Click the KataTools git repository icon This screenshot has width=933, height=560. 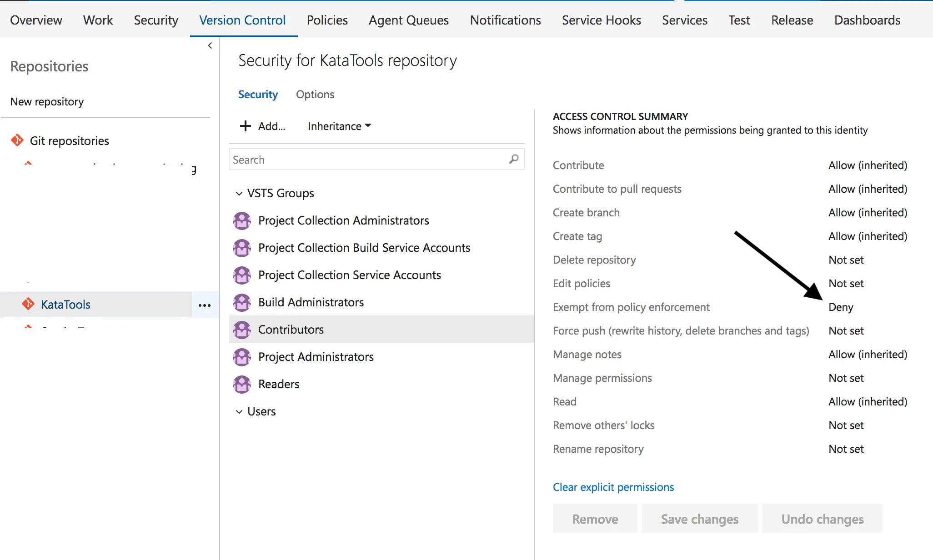point(28,304)
